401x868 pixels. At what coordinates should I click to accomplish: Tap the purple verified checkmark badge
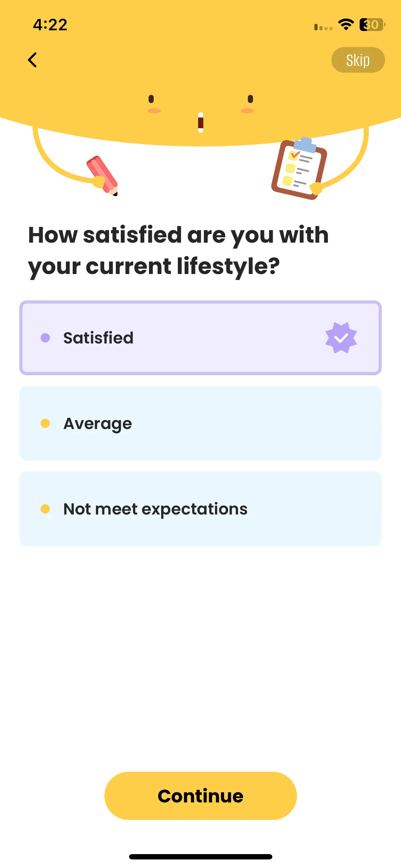341,338
